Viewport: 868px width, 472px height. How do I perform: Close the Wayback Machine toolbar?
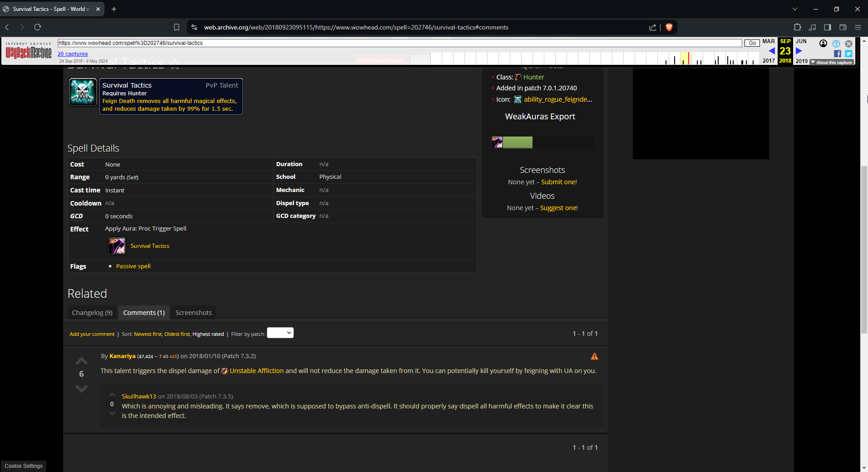click(x=848, y=44)
